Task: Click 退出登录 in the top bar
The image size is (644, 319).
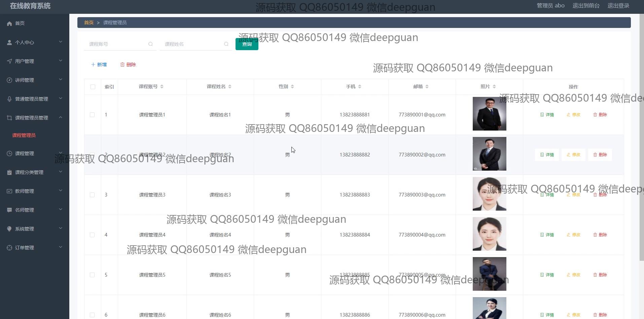Action: tap(618, 6)
